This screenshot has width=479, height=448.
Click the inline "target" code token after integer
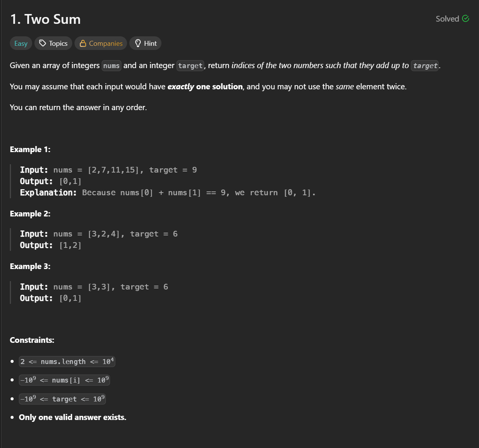pos(190,66)
